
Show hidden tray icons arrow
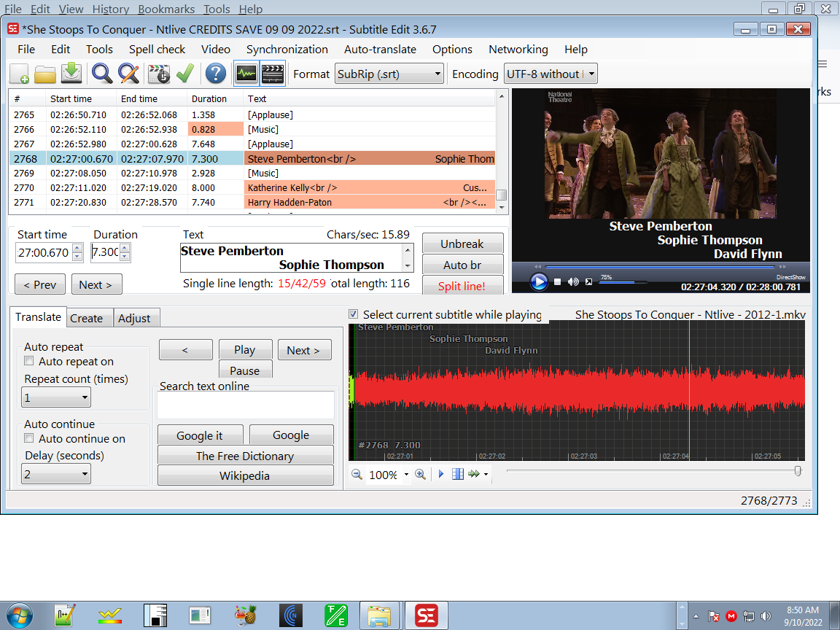[696, 616]
